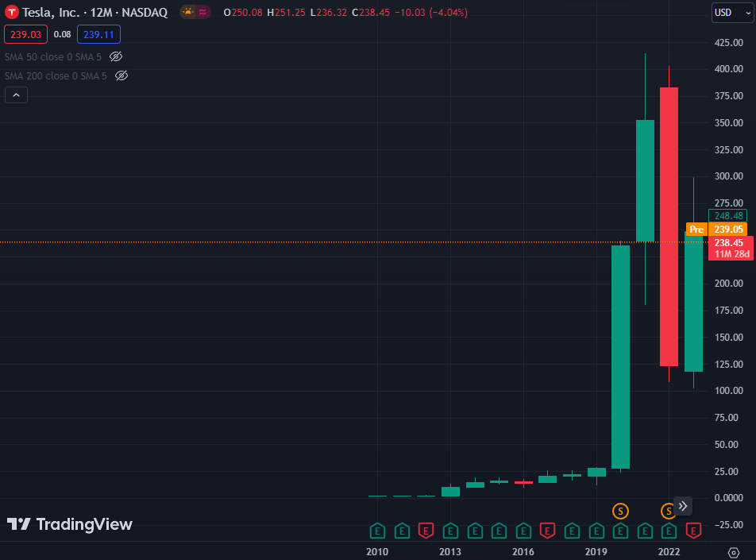Select the SMA 50 close indicator label
This screenshot has height=560, width=756.
[x=53, y=57]
